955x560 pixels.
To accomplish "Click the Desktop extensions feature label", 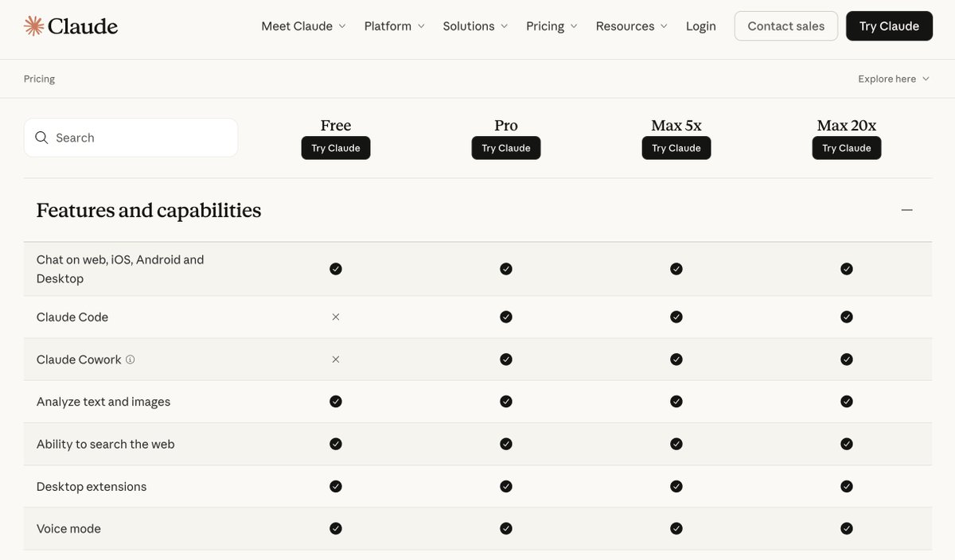I will click(x=92, y=486).
